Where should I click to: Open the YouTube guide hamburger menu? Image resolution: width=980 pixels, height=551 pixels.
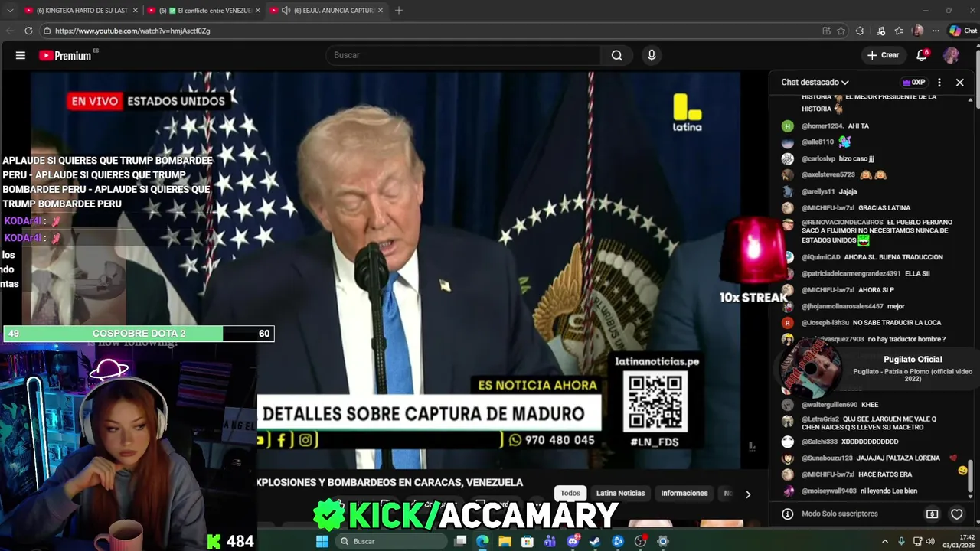pyautogui.click(x=21, y=55)
